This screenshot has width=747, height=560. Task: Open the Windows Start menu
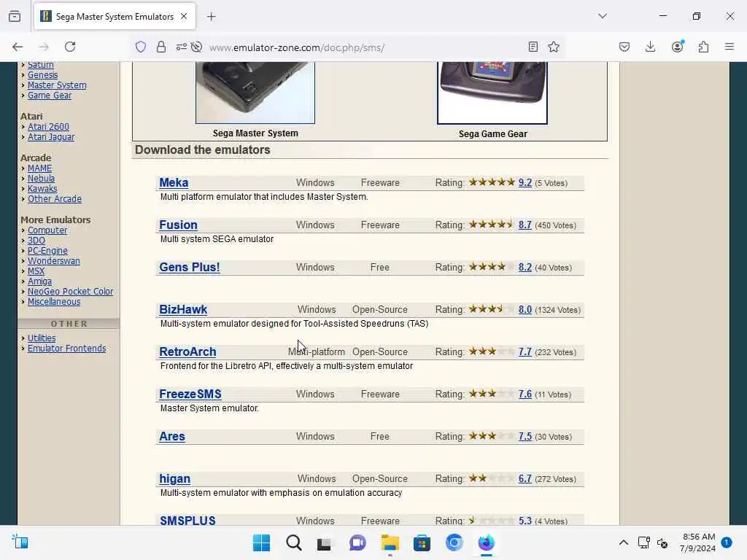[261, 542]
